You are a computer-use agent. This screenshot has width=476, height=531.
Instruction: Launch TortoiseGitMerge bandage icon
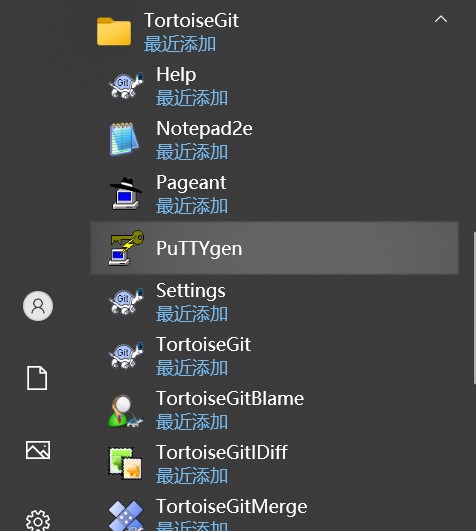(x=126, y=515)
